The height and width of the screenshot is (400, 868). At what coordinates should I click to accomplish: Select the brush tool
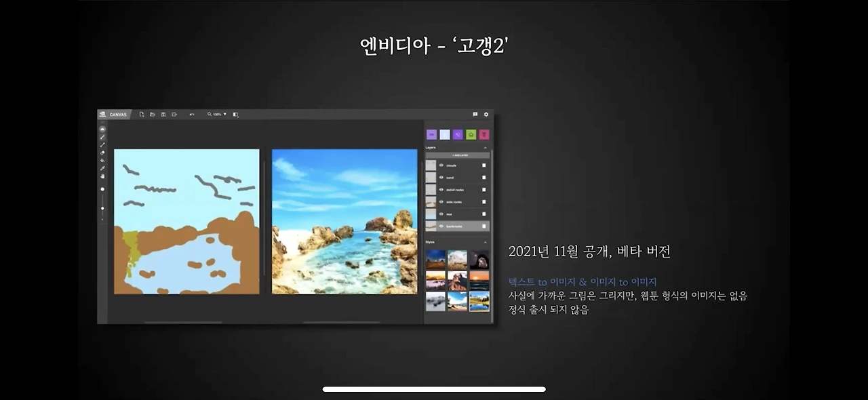(102, 137)
